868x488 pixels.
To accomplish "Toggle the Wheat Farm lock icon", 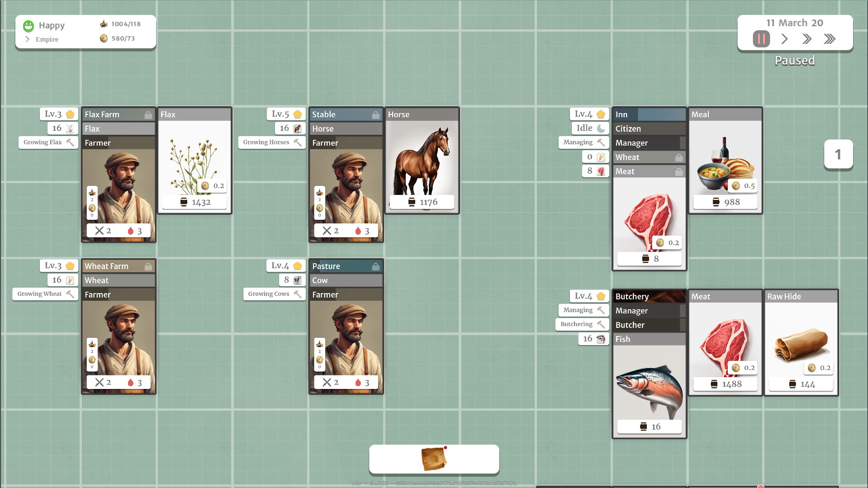I will (x=148, y=266).
